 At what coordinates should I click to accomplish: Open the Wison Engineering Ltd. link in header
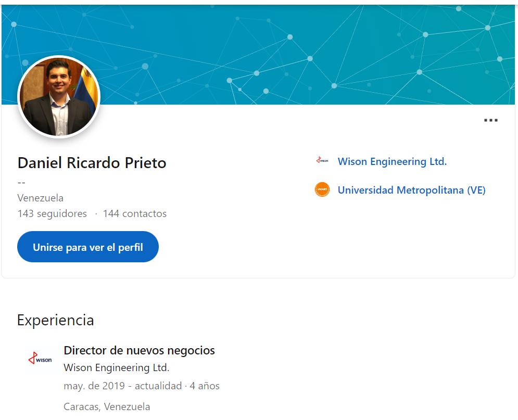(x=392, y=161)
